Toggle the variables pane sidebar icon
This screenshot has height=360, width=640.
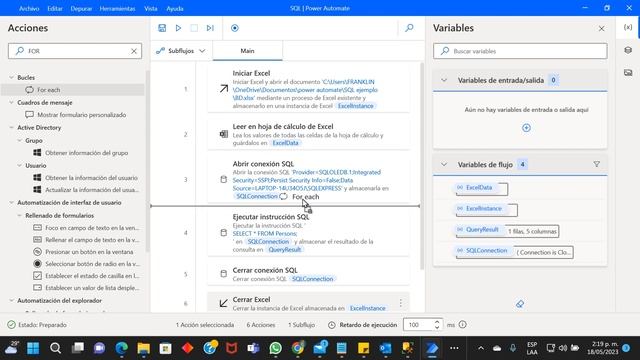[x=628, y=27]
